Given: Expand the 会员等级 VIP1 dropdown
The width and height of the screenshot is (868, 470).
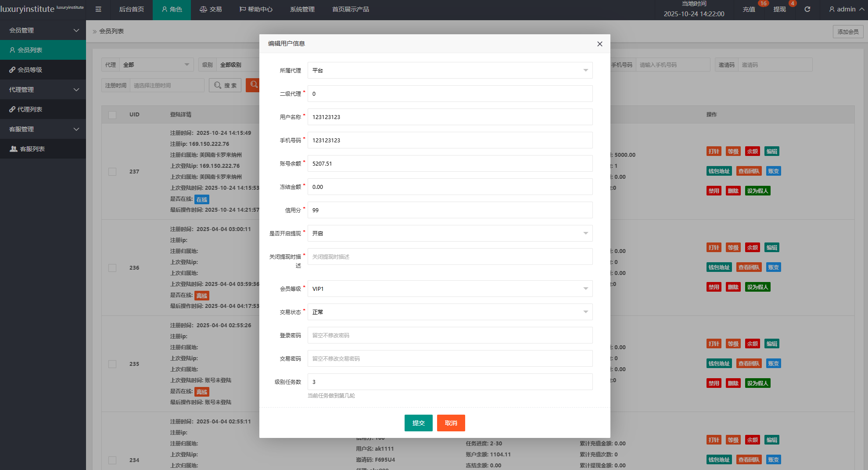Looking at the screenshot, I should click(450, 289).
